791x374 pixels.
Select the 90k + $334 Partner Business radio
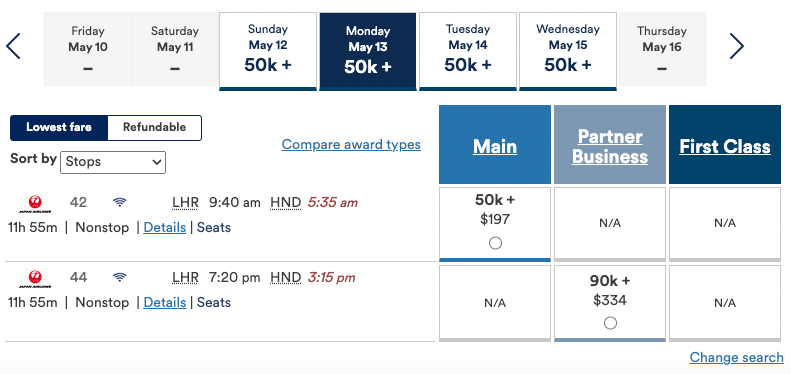click(610, 323)
